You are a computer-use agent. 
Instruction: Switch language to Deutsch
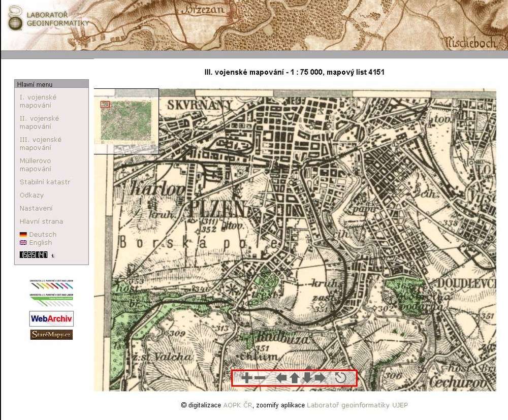[42, 235]
